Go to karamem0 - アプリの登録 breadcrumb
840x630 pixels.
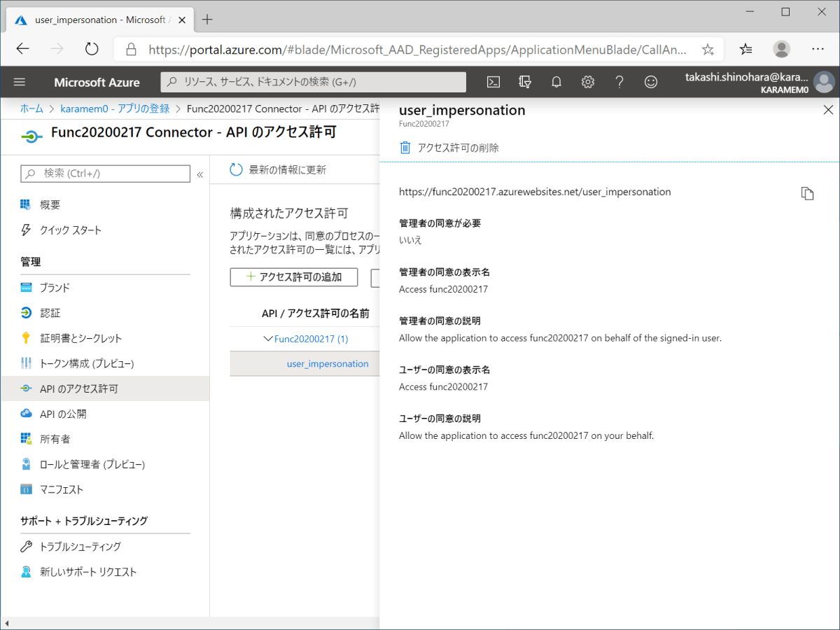click(115, 108)
